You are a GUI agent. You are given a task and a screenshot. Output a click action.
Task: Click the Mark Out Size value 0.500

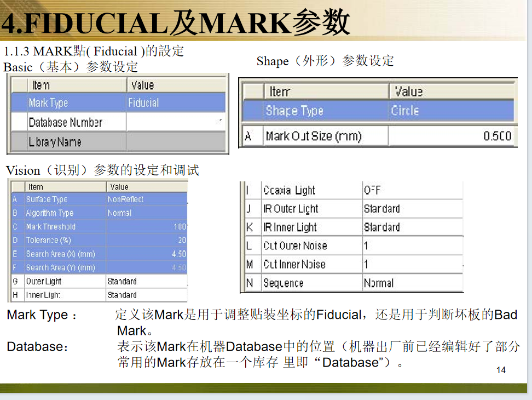coord(497,136)
